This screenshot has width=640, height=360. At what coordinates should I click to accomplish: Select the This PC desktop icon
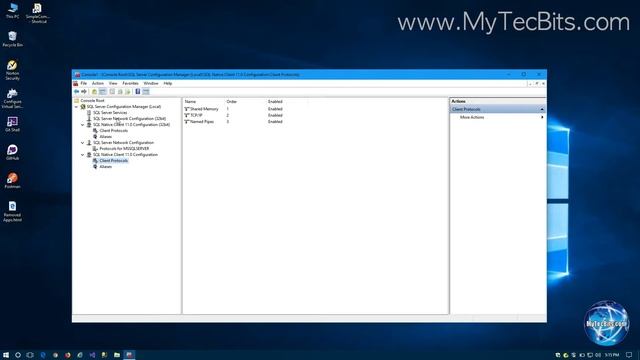[13, 11]
